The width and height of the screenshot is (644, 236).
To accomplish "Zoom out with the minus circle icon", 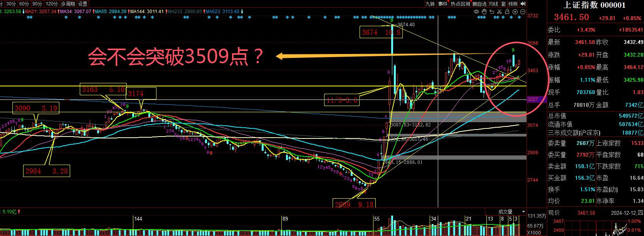I will click(523, 12).
